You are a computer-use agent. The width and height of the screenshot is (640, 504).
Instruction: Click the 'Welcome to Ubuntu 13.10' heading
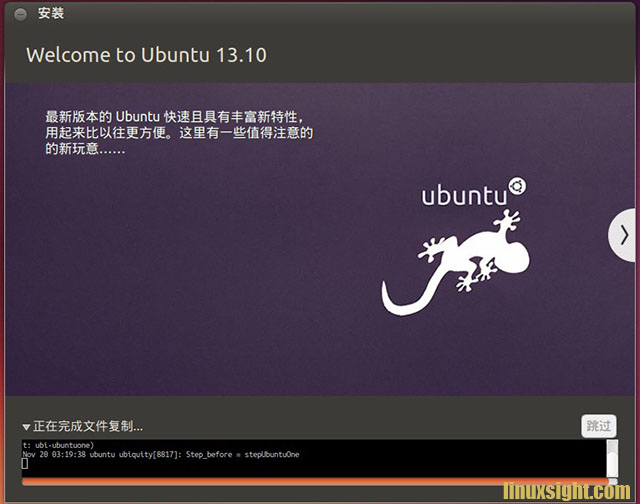pyautogui.click(x=147, y=55)
